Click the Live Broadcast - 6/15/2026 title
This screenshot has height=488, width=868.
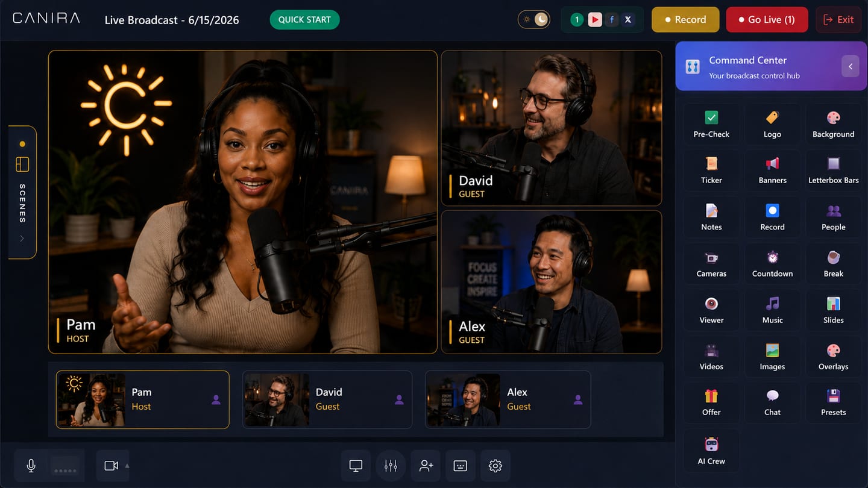pyautogui.click(x=172, y=20)
